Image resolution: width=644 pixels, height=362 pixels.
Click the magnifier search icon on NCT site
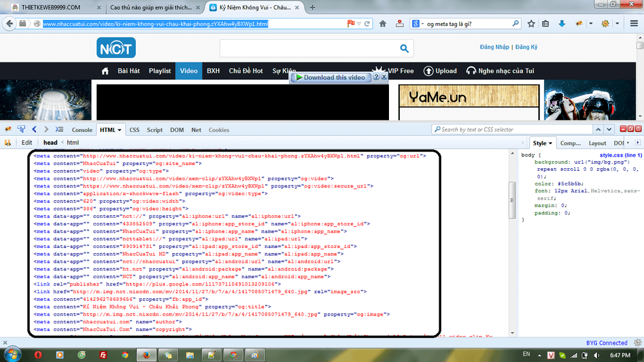pyautogui.click(x=404, y=48)
